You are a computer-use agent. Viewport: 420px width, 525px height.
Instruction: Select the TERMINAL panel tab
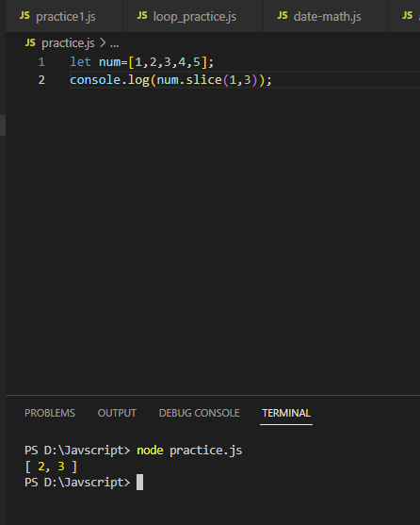click(x=286, y=413)
